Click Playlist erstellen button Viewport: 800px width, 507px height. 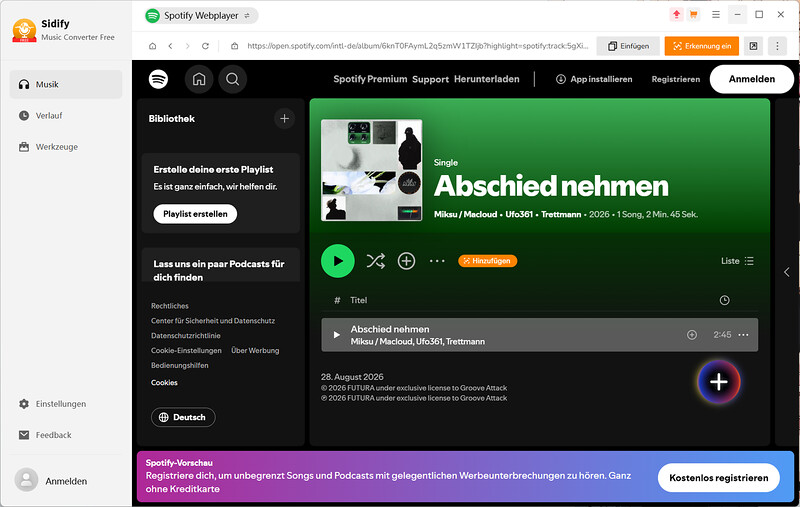pos(195,214)
